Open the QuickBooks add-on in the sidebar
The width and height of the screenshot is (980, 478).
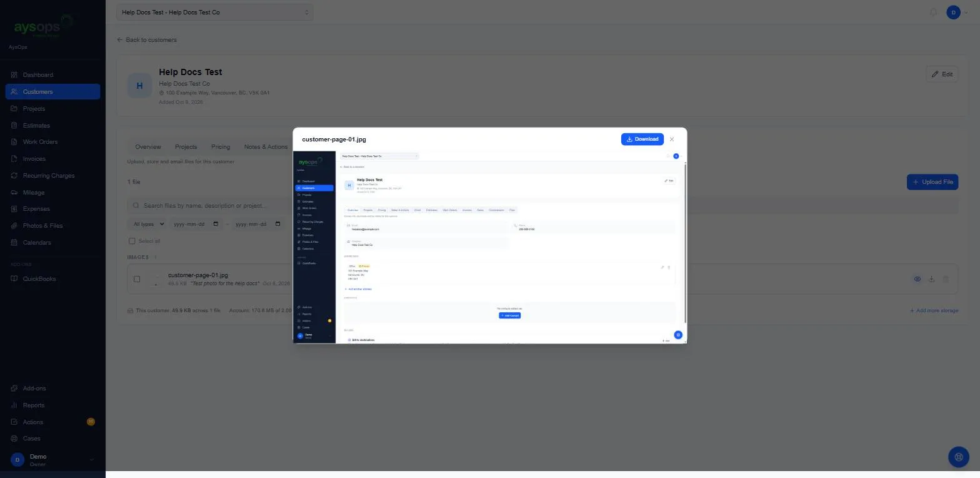[52, 279]
